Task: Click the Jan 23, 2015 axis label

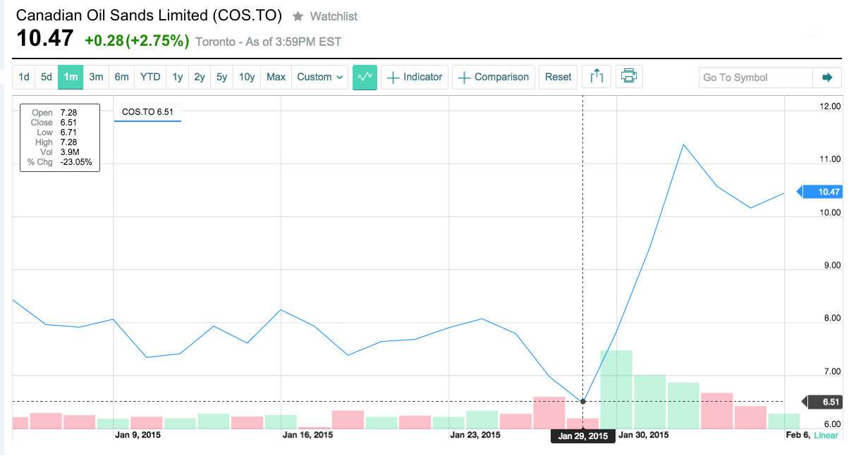Action: point(475,436)
